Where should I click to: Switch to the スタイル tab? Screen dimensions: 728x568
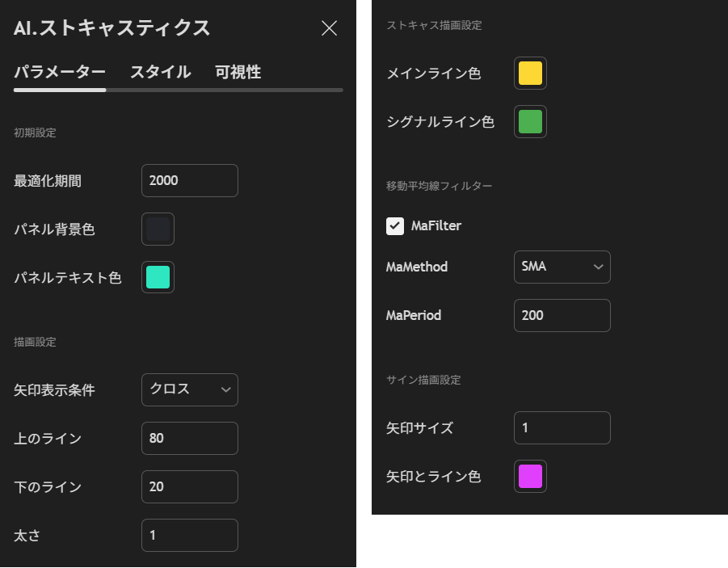pyautogui.click(x=160, y=72)
